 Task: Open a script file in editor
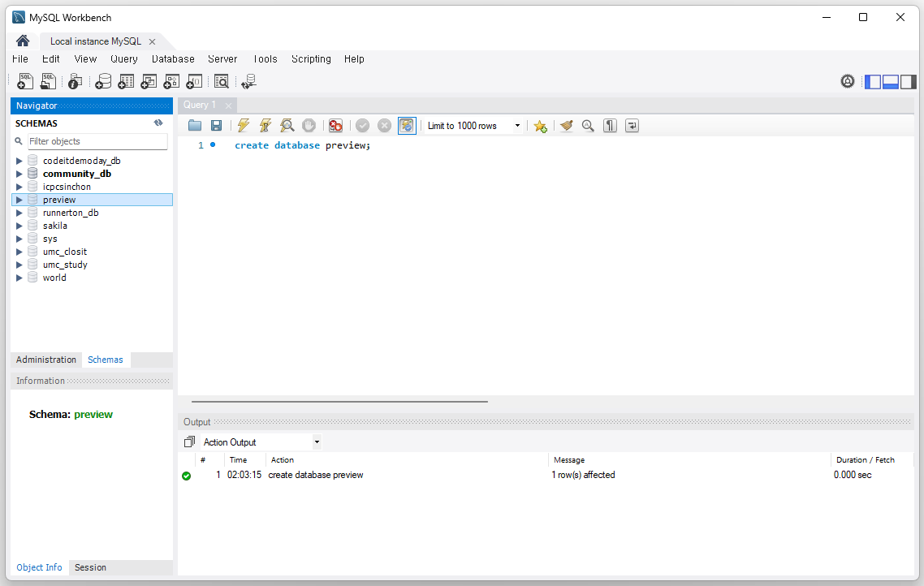[195, 126]
